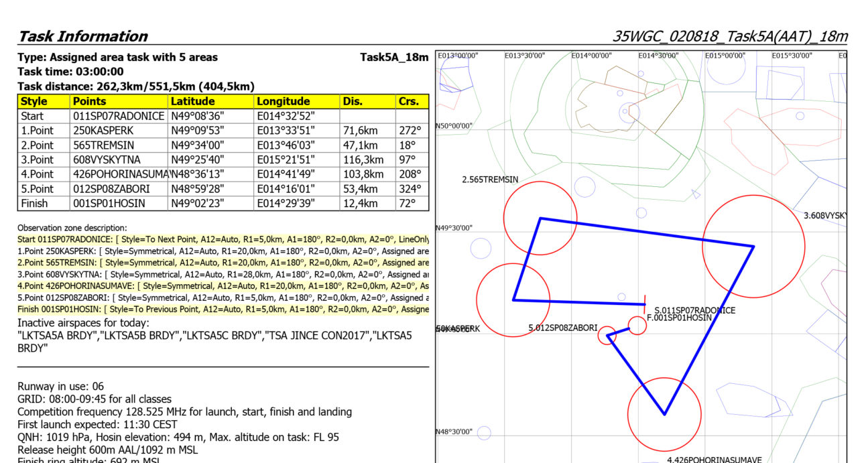The image size is (868, 463).
Task: Click the 012SP08ZABORI table cell
Action: click(x=111, y=189)
